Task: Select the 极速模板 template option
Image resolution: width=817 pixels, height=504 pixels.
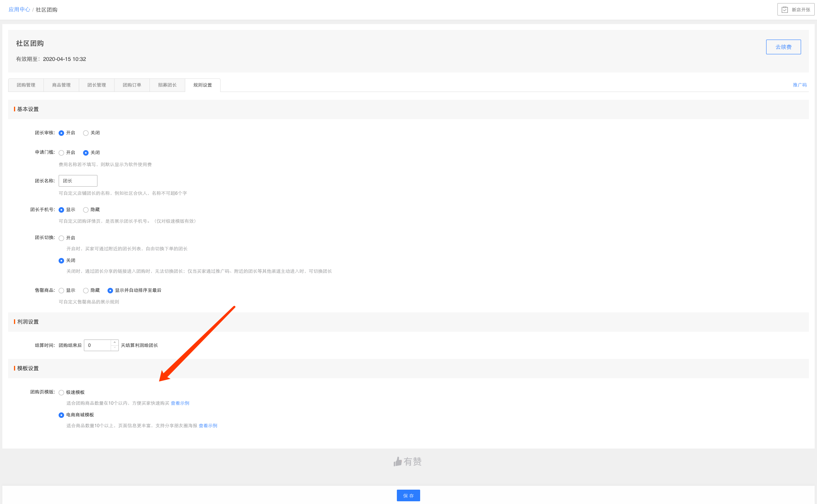Action: click(61, 393)
